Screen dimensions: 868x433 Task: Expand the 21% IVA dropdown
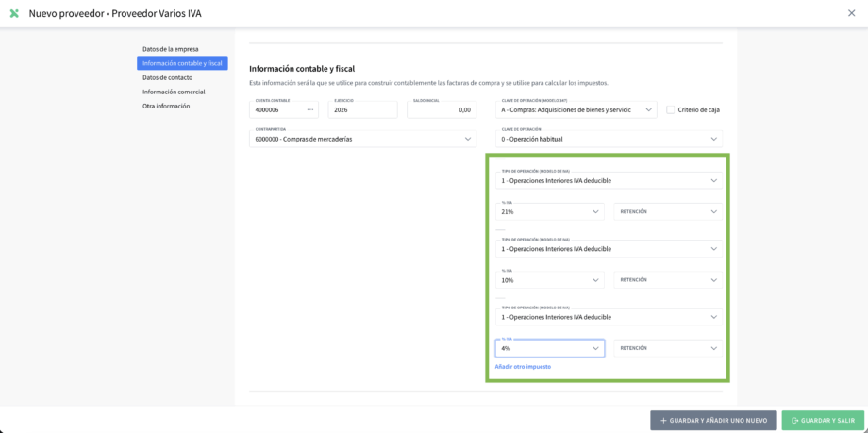tap(549, 212)
